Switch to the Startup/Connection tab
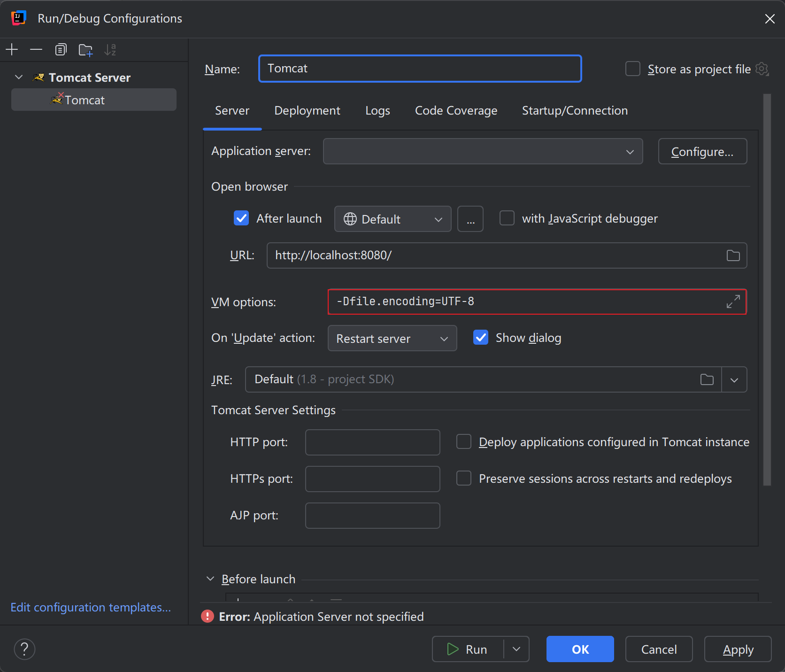 (575, 111)
